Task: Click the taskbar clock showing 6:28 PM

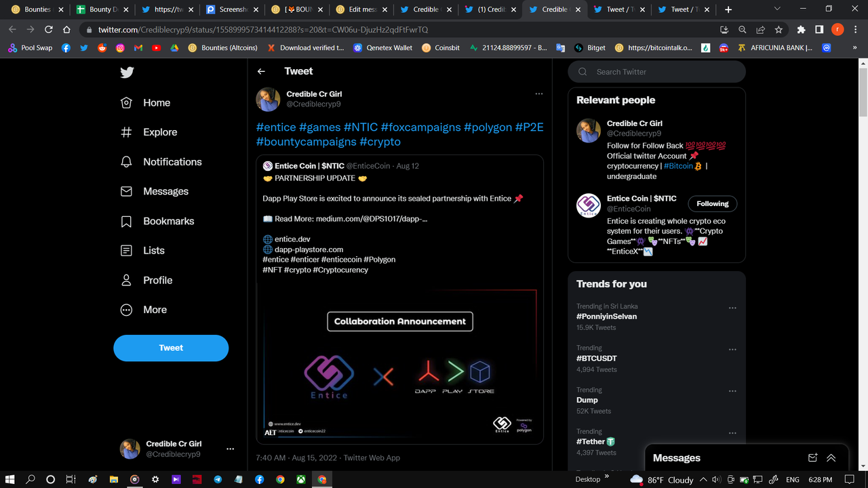Action: point(821,479)
